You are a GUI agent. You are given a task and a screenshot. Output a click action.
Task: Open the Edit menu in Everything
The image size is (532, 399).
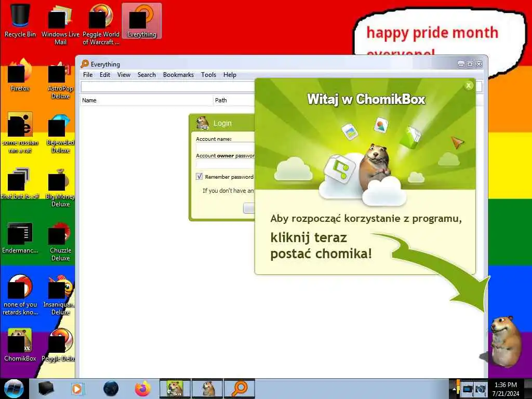(105, 75)
